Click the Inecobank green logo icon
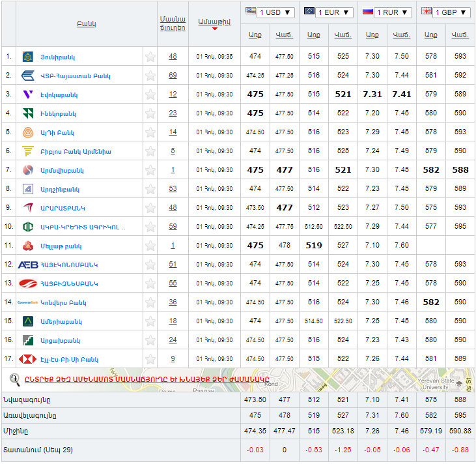 coord(28,113)
